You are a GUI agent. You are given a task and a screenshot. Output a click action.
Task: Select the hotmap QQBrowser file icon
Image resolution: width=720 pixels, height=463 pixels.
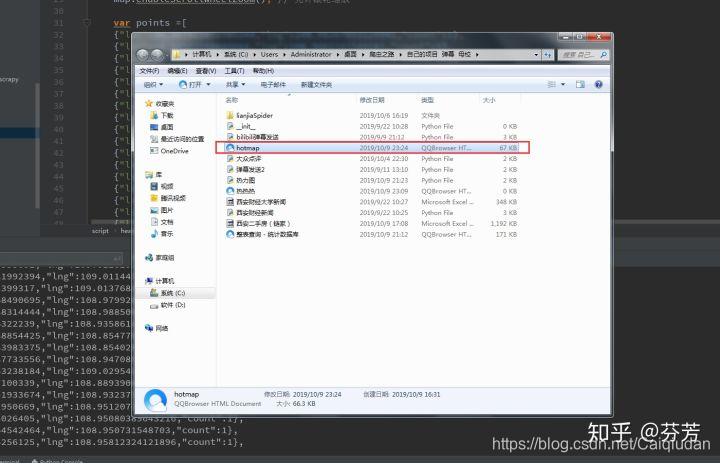coord(230,147)
